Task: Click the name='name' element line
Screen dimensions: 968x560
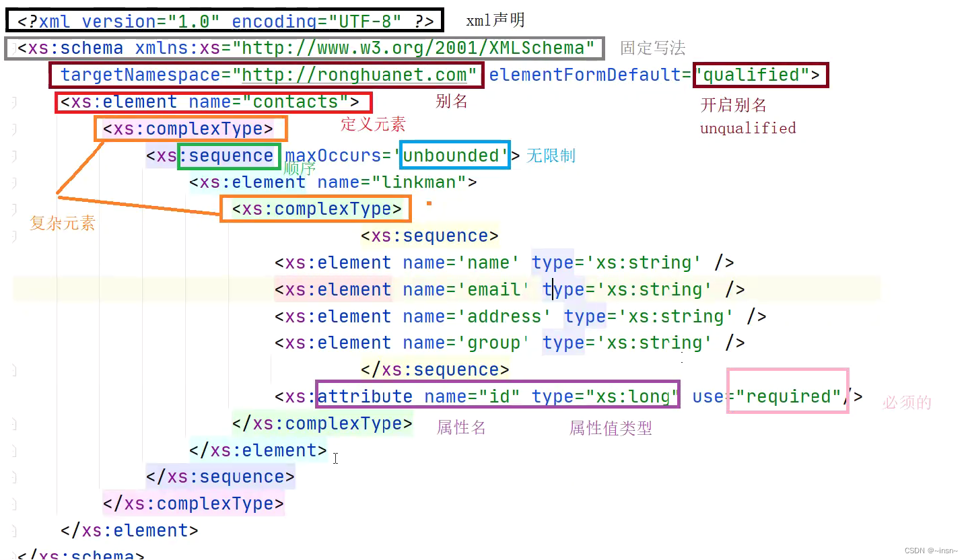Action: [504, 262]
